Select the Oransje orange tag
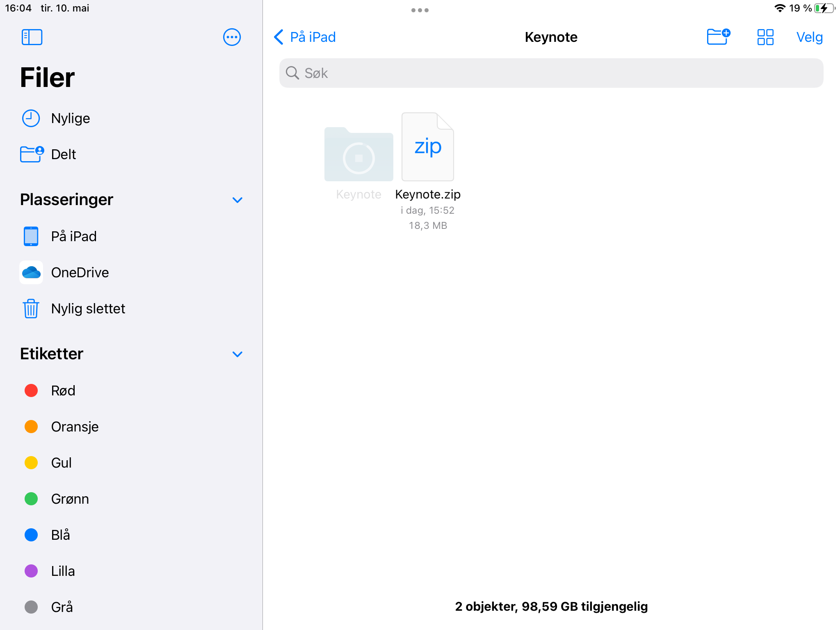 point(131,427)
